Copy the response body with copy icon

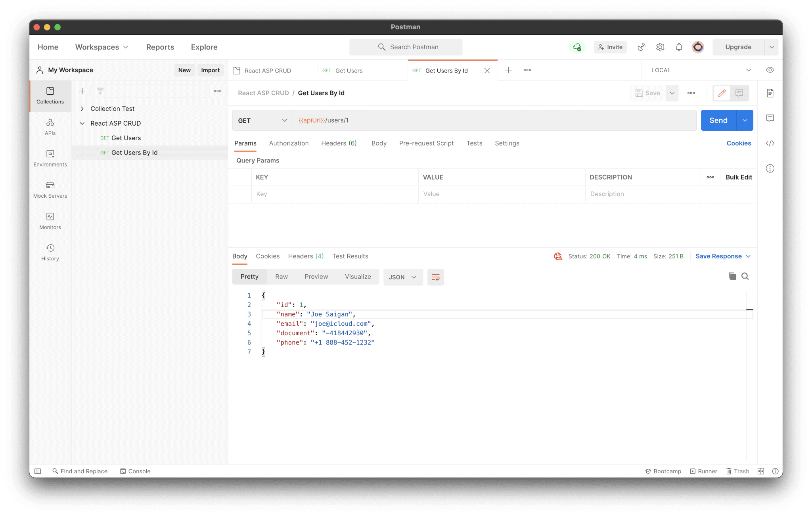click(732, 276)
